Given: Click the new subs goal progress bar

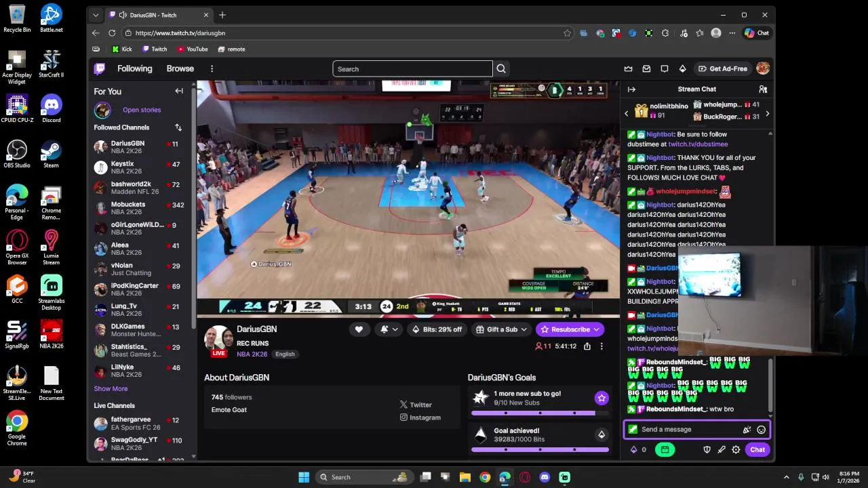Looking at the screenshot, I should (540, 413).
